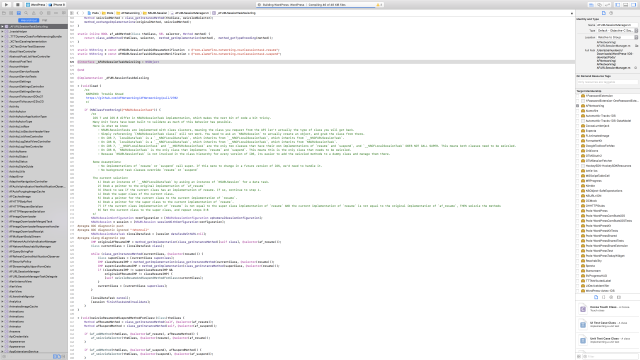This screenshot has width=640, height=360.
Task: Switch to the standard editor
Action: coord(591,4)
